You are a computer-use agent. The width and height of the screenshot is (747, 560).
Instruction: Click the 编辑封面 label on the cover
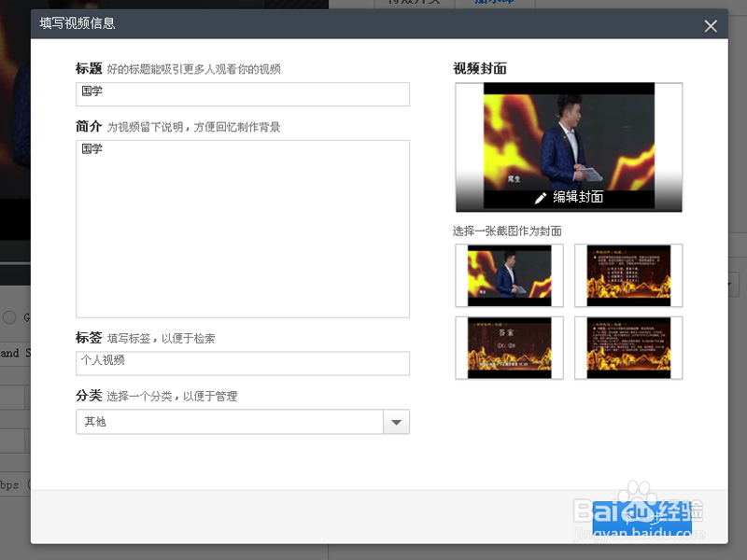click(x=578, y=197)
